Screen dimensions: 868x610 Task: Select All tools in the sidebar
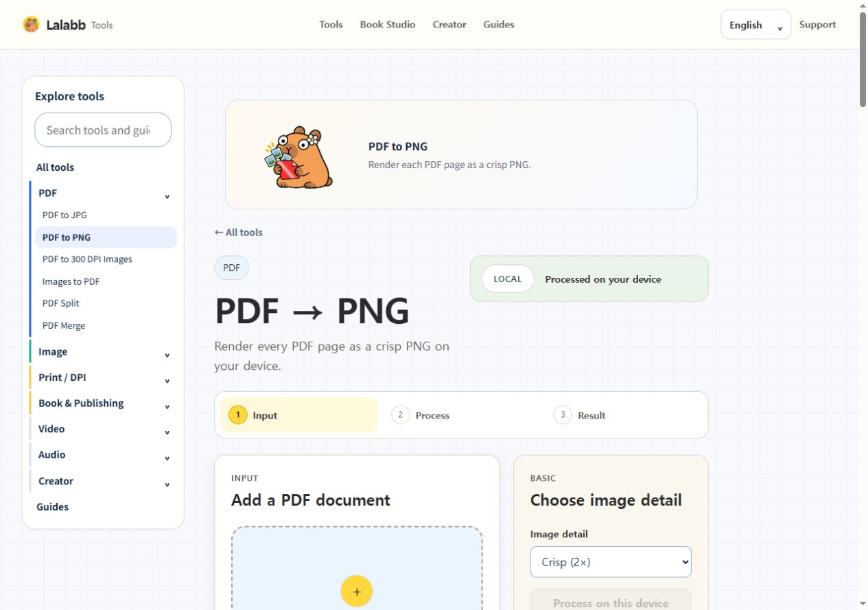click(55, 167)
